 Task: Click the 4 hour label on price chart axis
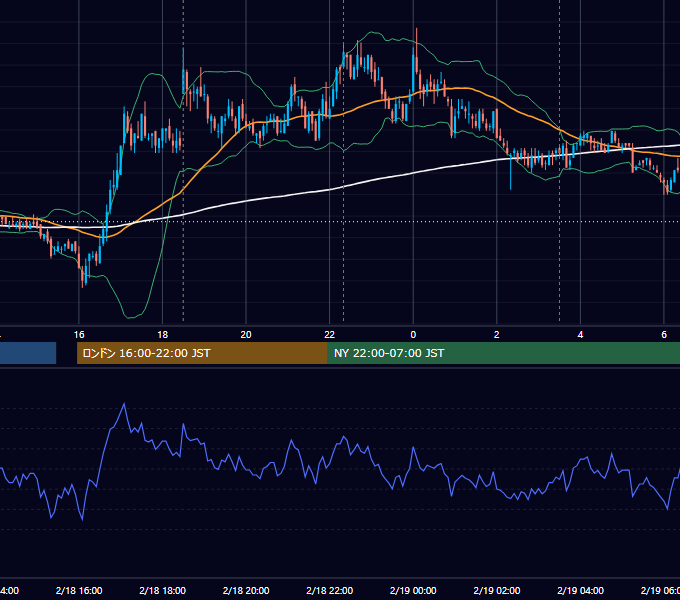580,335
